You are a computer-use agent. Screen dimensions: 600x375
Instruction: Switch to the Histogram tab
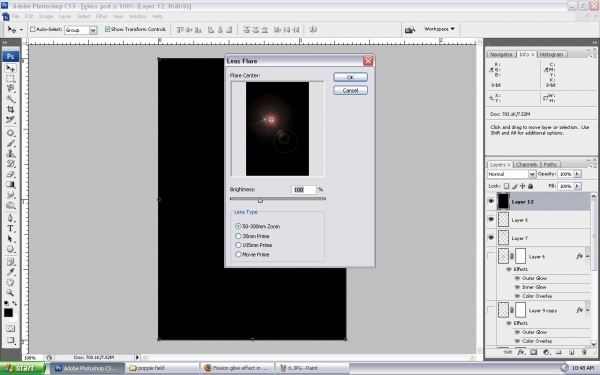(551, 54)
